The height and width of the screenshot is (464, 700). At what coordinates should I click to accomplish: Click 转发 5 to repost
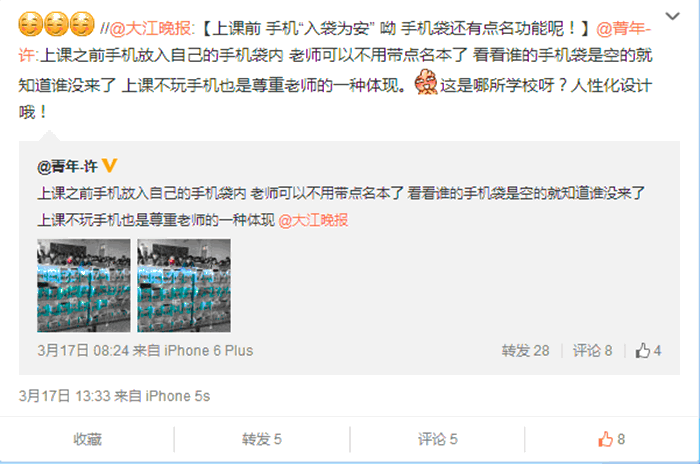point(262,439)
